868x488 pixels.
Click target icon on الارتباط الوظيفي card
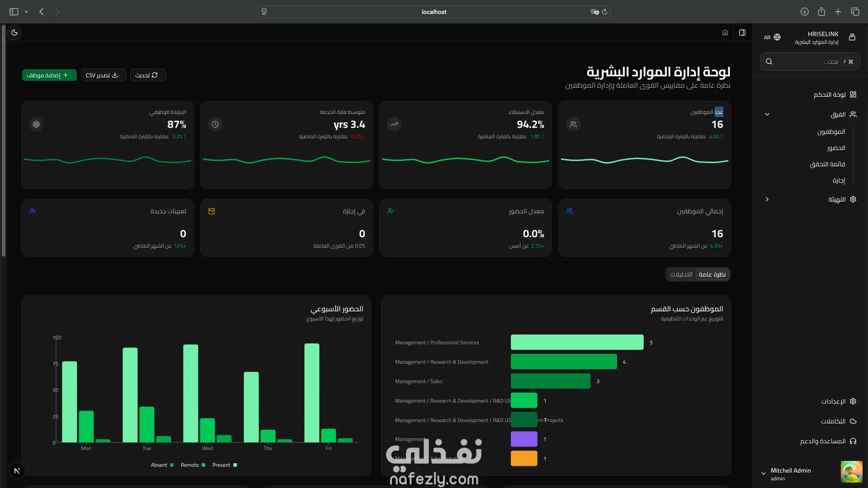click(x=36, y=124)
